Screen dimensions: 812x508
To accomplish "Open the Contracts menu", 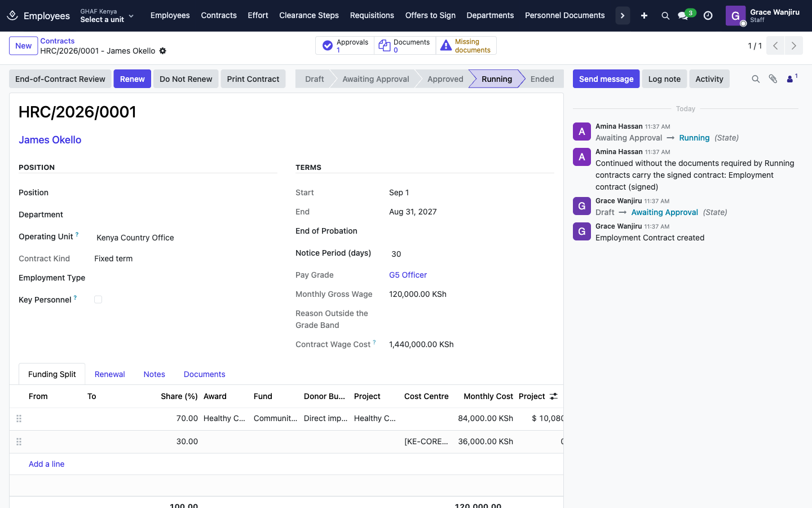I will click(219, 16).
